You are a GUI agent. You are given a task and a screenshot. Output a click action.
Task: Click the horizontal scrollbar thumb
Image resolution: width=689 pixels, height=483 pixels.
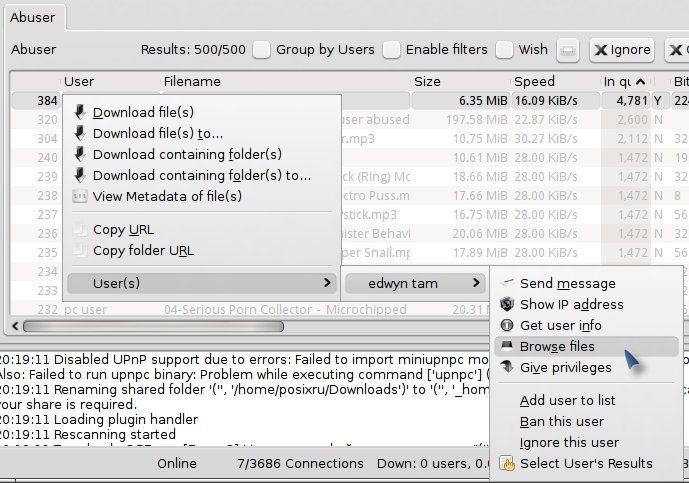[153, 326]
